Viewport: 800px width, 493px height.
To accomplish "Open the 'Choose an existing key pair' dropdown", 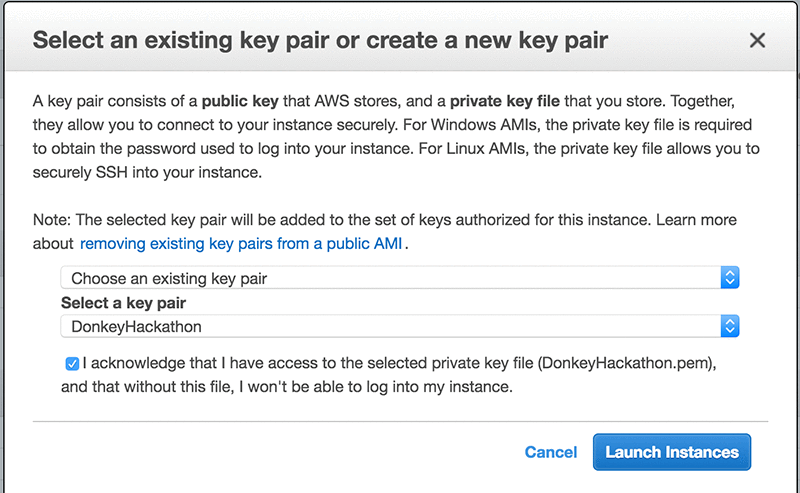I will coord(399,278).
